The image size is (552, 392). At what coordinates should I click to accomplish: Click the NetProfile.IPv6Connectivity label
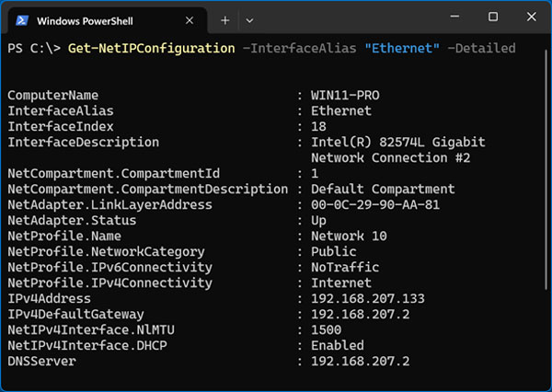tap(109, 268)
